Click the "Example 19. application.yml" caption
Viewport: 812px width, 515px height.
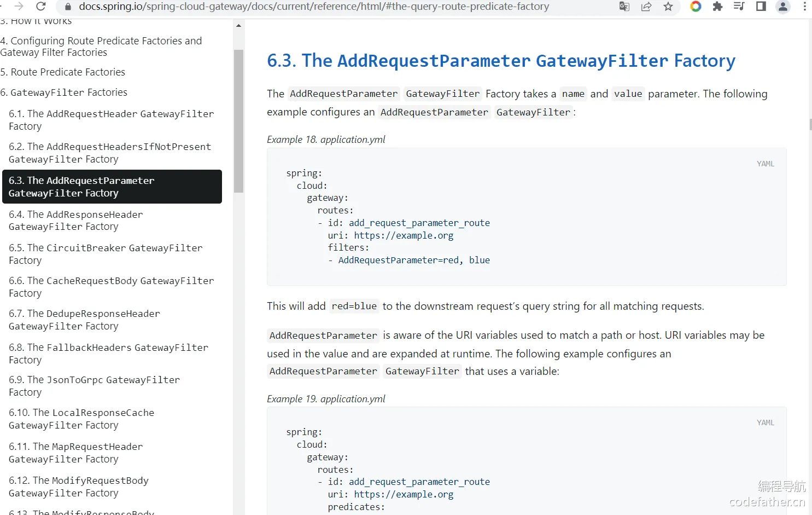[326, 399]
